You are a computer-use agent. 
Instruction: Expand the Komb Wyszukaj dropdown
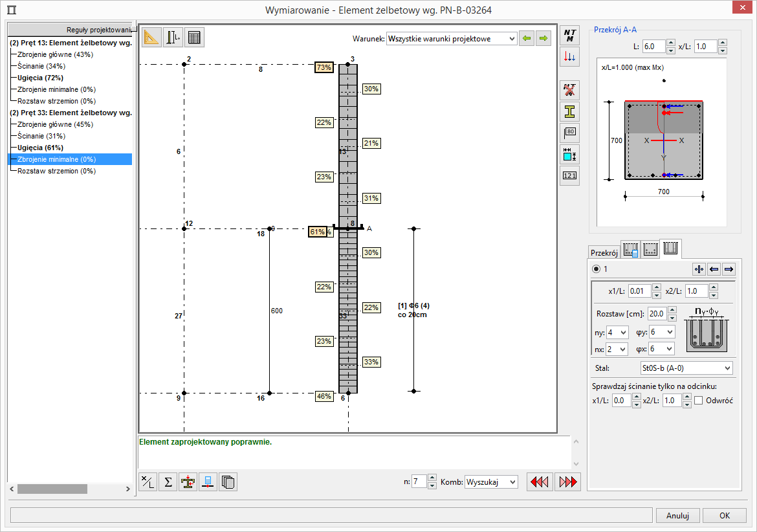tap(491, 482)
